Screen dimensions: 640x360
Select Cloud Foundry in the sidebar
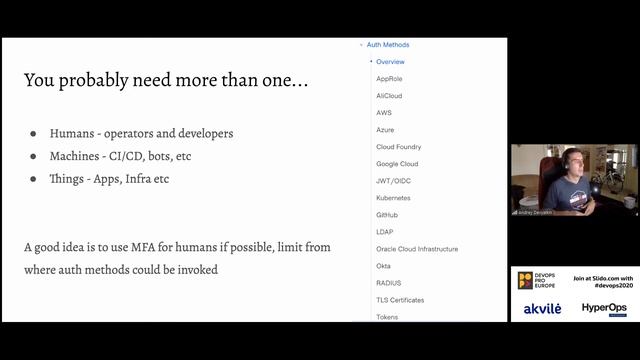[x=398, y=147]
